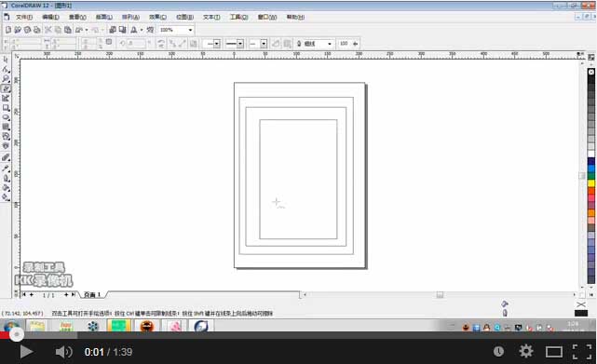
Task: Click the Copy icon in toolbar
Action: (x=58, y=30)
